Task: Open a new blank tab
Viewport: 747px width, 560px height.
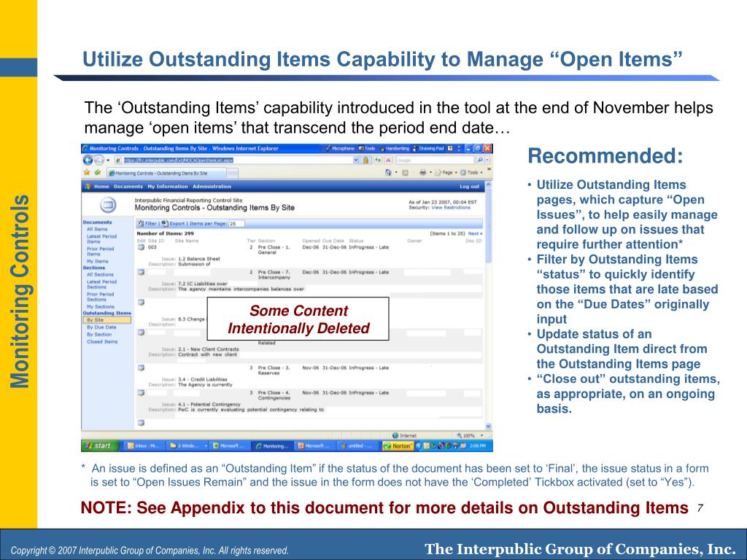Action: point(233,174)
